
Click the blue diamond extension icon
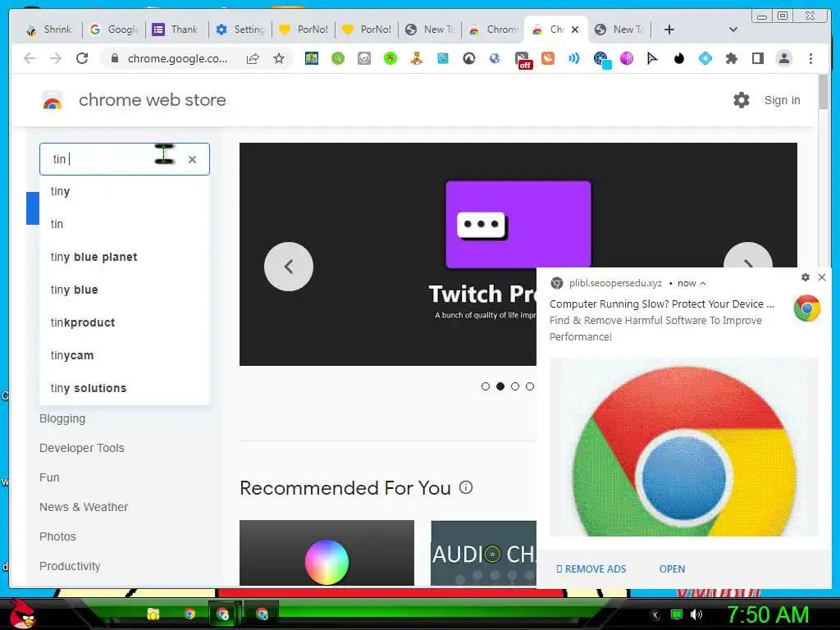click(705, 58)
